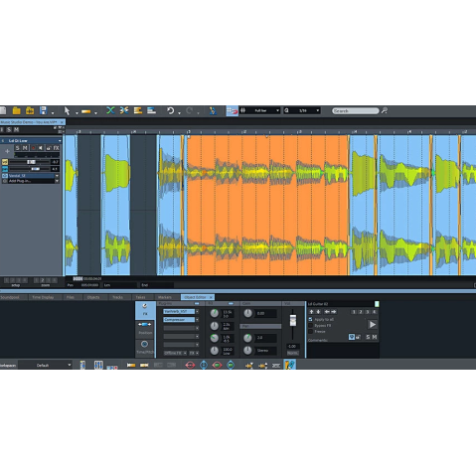Image resolution: width=476 pixels, height=476 pixels.
Task: Open project with the yellow folder icon
Action: tap(16, 110)
